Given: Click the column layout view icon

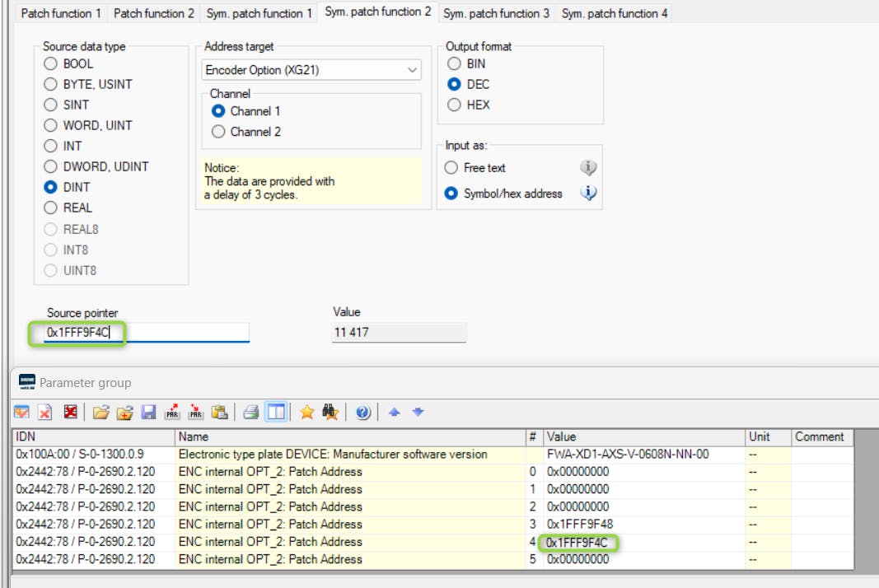Looking at the screenshot, I should tap(275, 413).
